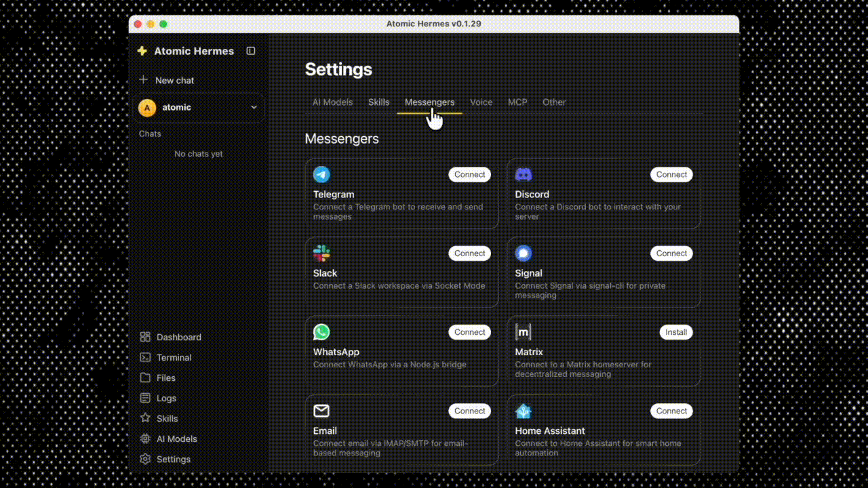Image resolution: width=868 pixels, height=488 pixels.
Task: Connect the Discord messenger
Action: (672, 174)
